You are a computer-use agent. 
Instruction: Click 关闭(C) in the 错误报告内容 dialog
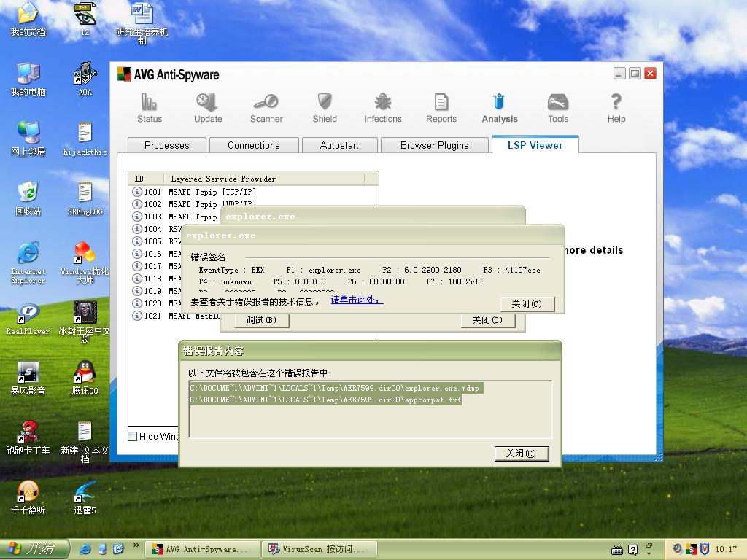click(x=521, y=454)
